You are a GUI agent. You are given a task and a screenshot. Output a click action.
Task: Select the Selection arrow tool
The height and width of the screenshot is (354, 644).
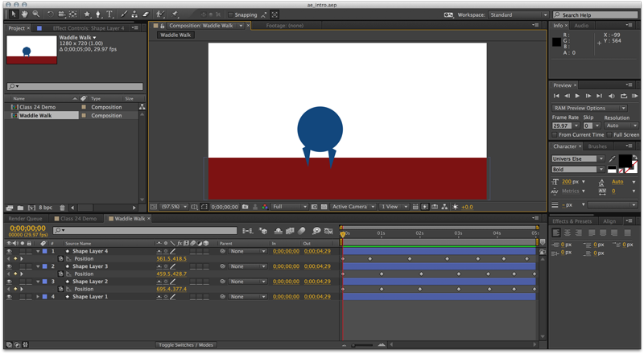point(13,14)
